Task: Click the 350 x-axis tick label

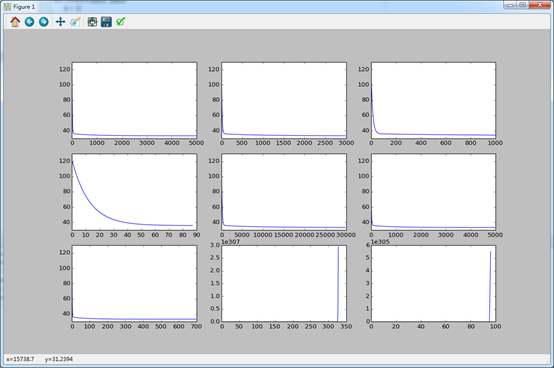Action: 346,326
